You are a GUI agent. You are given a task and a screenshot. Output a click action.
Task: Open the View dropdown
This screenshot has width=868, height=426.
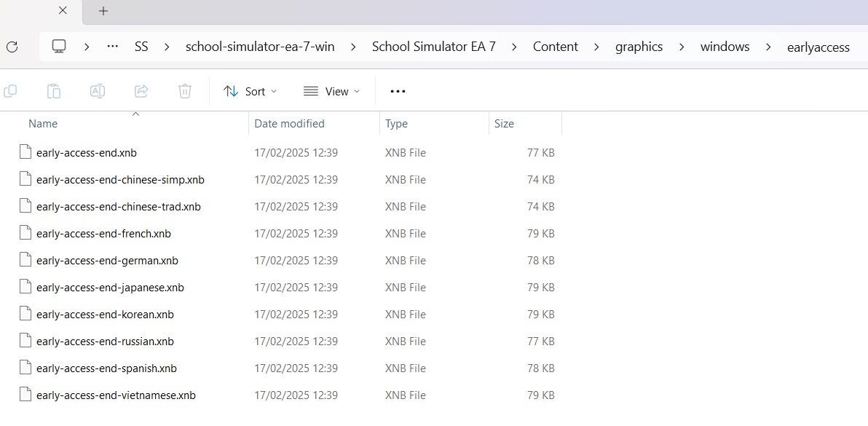(x=332, y=91)
